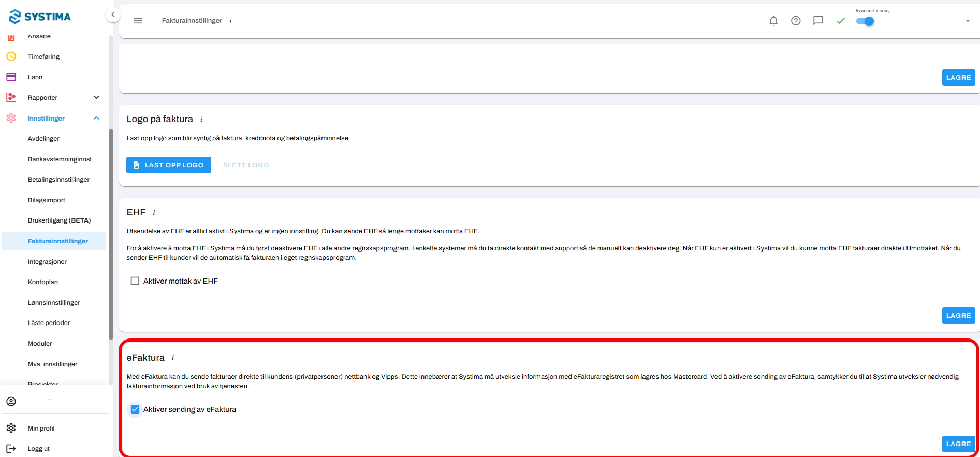Click info icon next to EHF heading

point(154,213)
